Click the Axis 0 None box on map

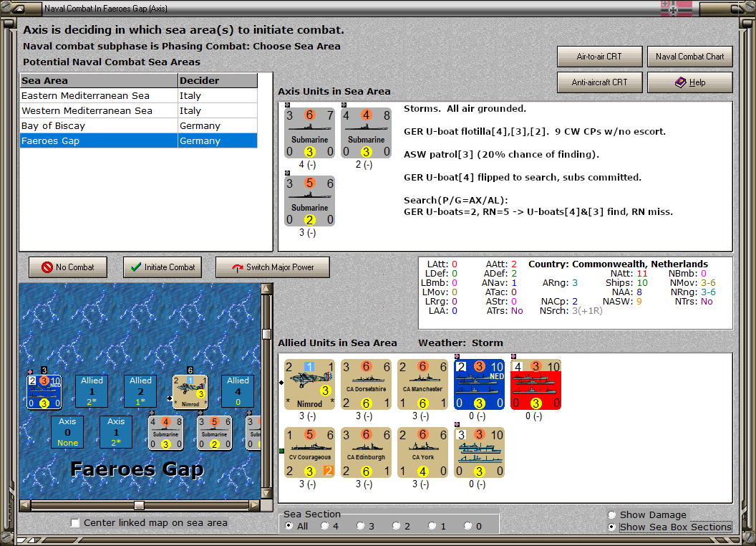point(67,432)
